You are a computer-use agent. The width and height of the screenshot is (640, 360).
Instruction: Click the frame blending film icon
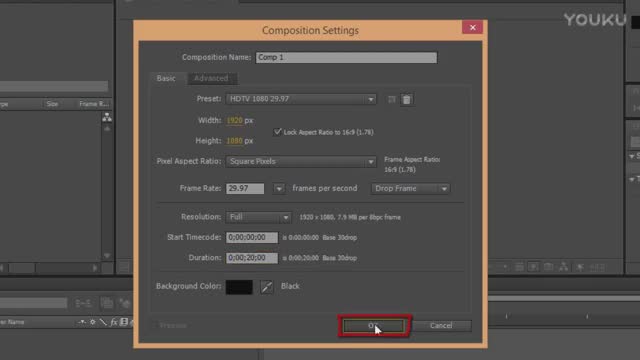click(124, 322)
